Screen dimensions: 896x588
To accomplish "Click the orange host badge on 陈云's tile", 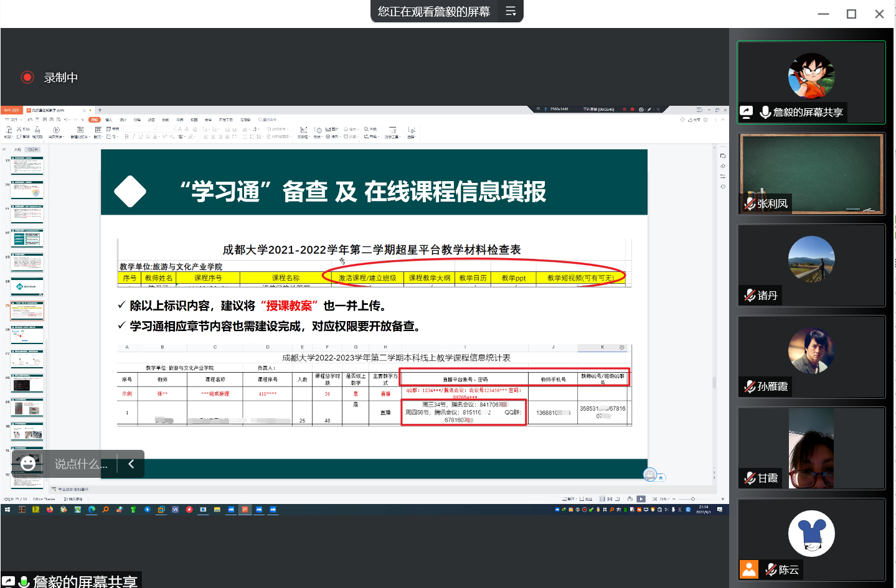I will point(749,569).
